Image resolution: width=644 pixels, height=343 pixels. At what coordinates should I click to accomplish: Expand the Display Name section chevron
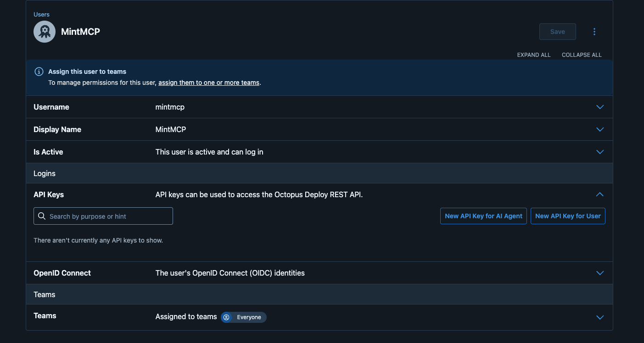(599, 129)
